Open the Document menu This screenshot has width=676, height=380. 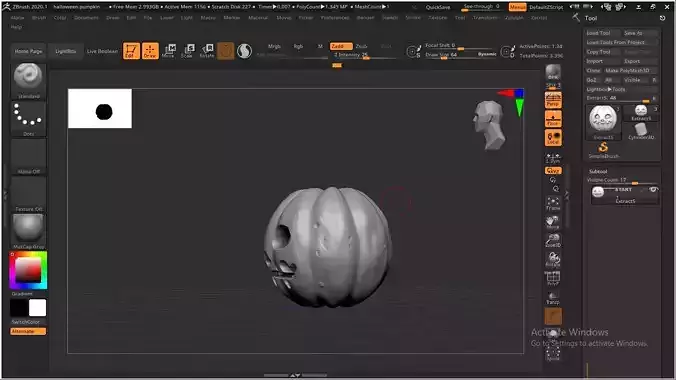pyautogui.click(x=86, y=18)
